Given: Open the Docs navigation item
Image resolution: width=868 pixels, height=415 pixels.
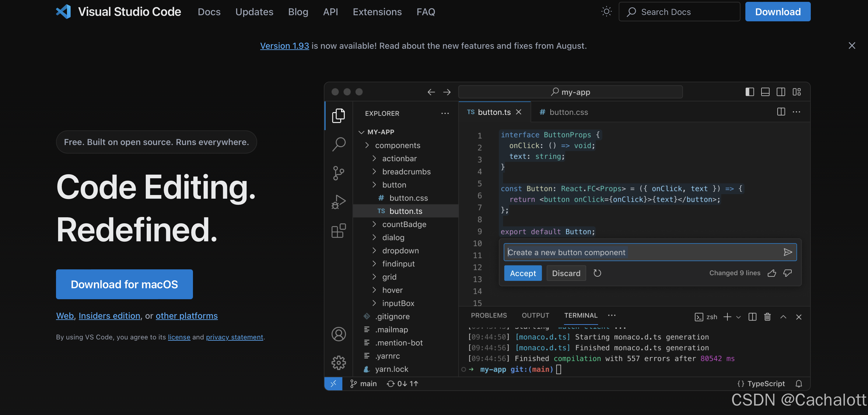Looking at the screenshot, I should click(209, 12).
